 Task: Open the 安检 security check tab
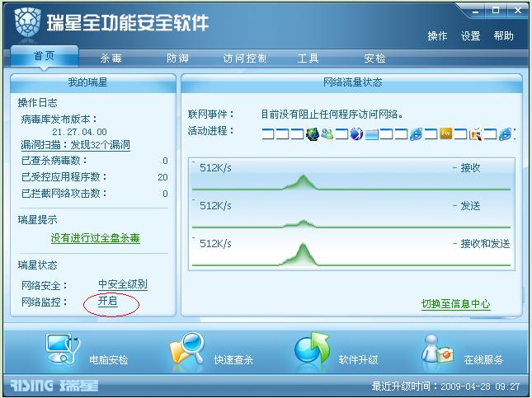(375, 59)
